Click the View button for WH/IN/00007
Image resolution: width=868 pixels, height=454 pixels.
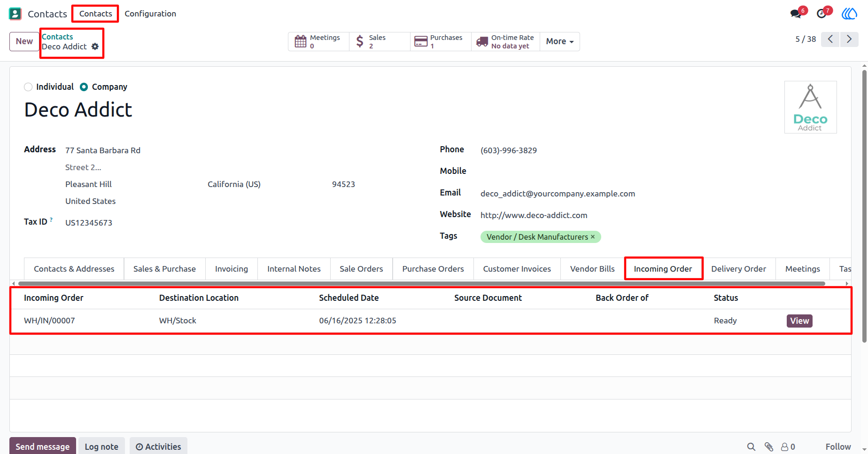pyautogui.click(x=799, y=321)
